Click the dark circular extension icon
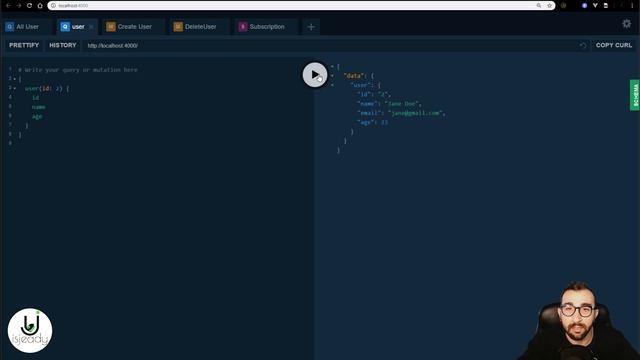Screen dimensions: 640x360 coord(564,5)
